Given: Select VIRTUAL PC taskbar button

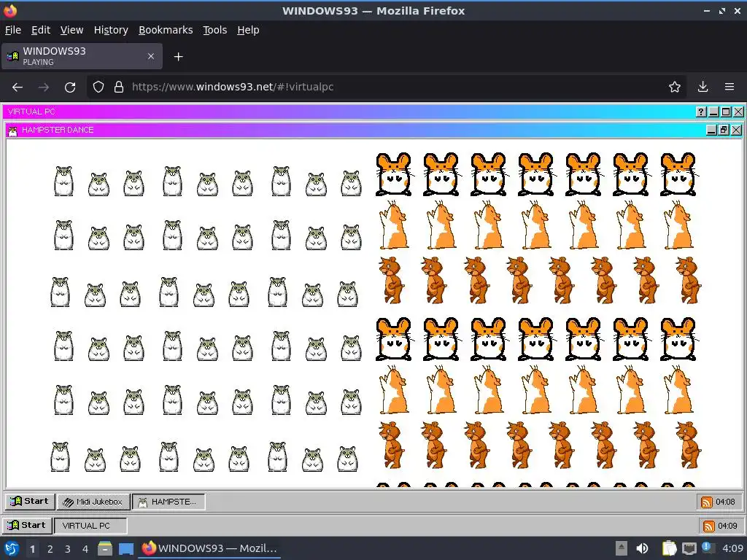Looking at the screenshot, I should click(90, 526).
